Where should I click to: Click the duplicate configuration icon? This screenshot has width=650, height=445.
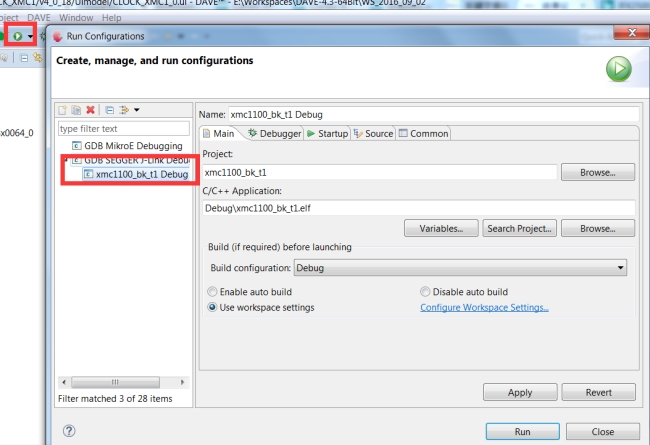pos(76,110)
